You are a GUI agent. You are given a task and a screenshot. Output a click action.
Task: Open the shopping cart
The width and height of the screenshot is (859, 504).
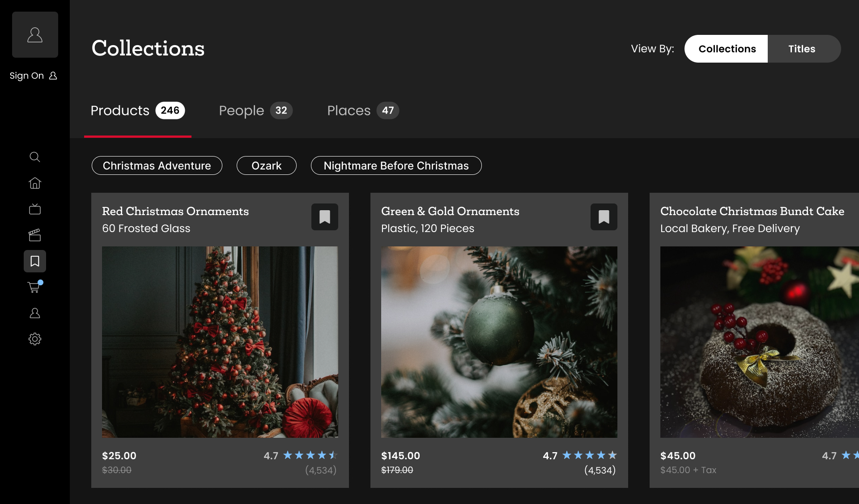tap(34, 287)
